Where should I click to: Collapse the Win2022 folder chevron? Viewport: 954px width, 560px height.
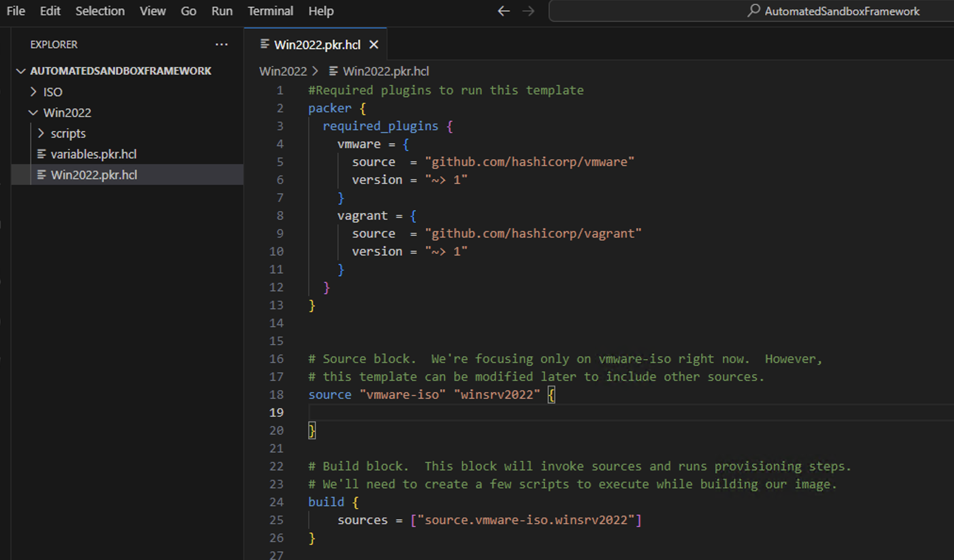[33, 113]
